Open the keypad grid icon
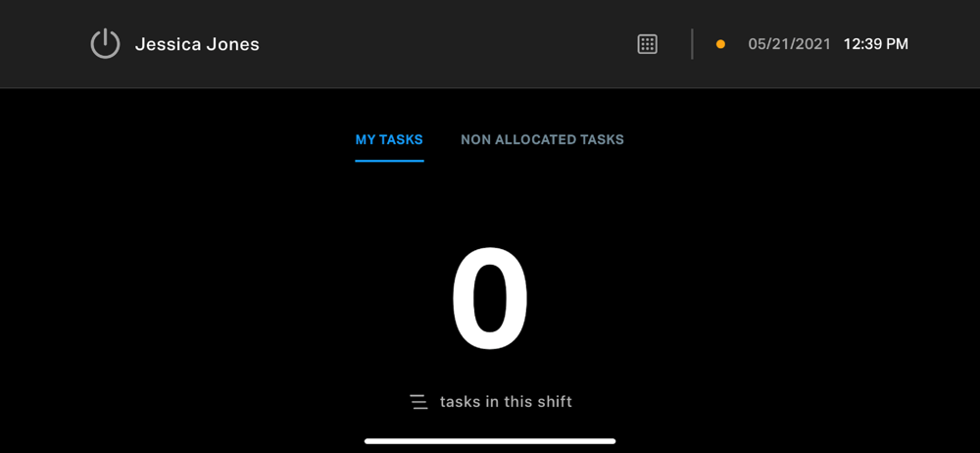 point(647,44)
